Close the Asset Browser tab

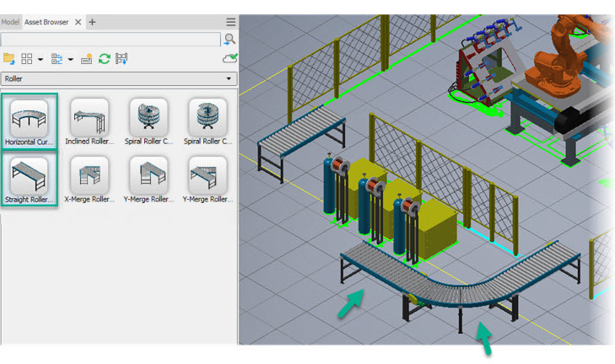pyautogui.click(x=78, y=22)
